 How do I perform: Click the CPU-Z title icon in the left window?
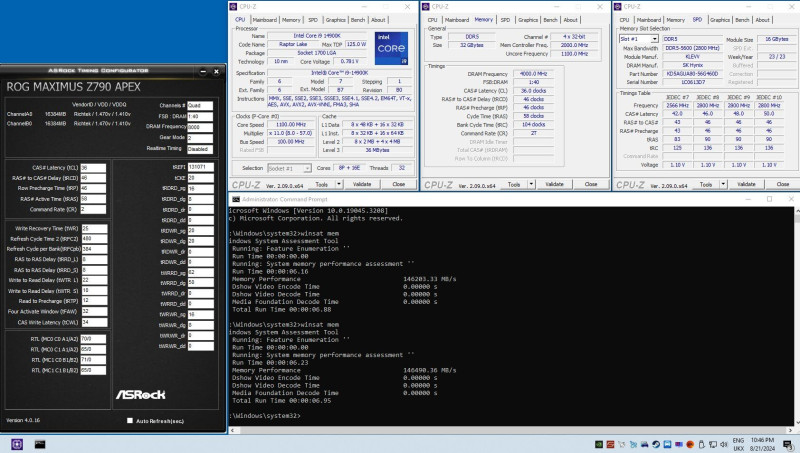point(233,7)
